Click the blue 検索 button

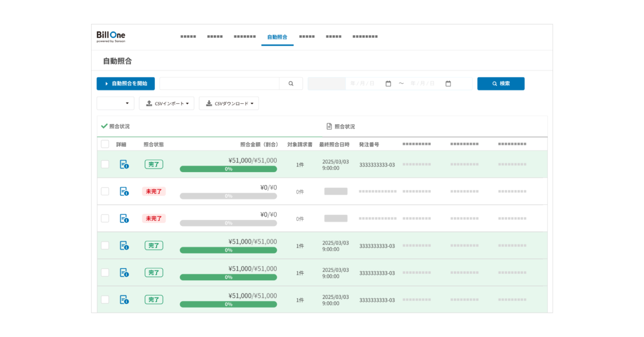[x=501, y=83]
